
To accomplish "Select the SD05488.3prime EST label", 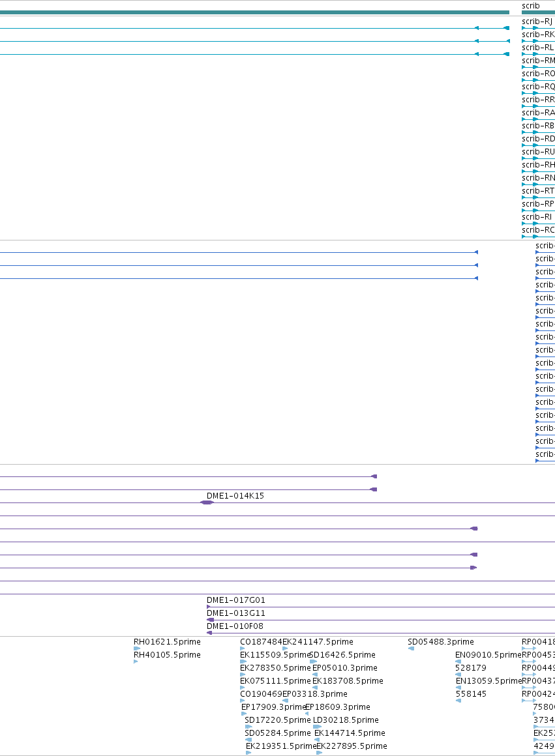I will coord(441,642).
